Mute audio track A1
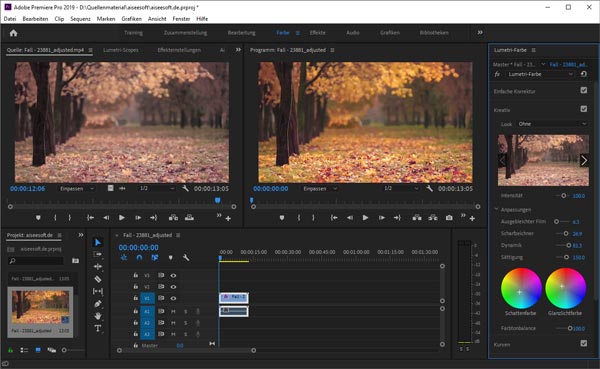This screenshot has width=600, height=369. (173, 312)
